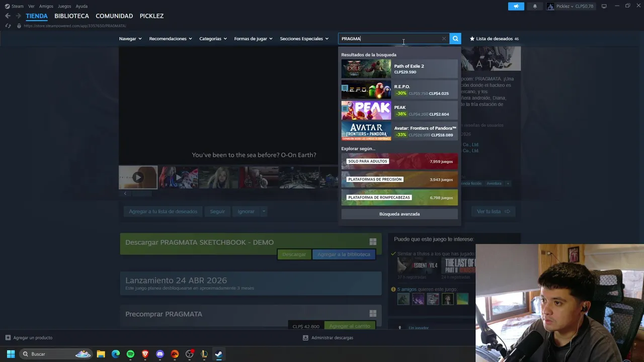Open OBS Studio from the taskbar
Screen dimensions: 644x362
point(190,354)
